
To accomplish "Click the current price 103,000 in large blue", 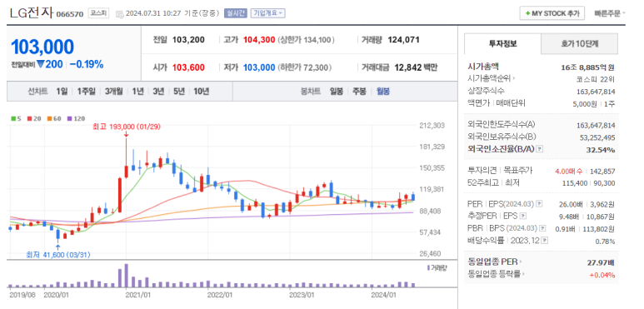I will coord(42,47).
